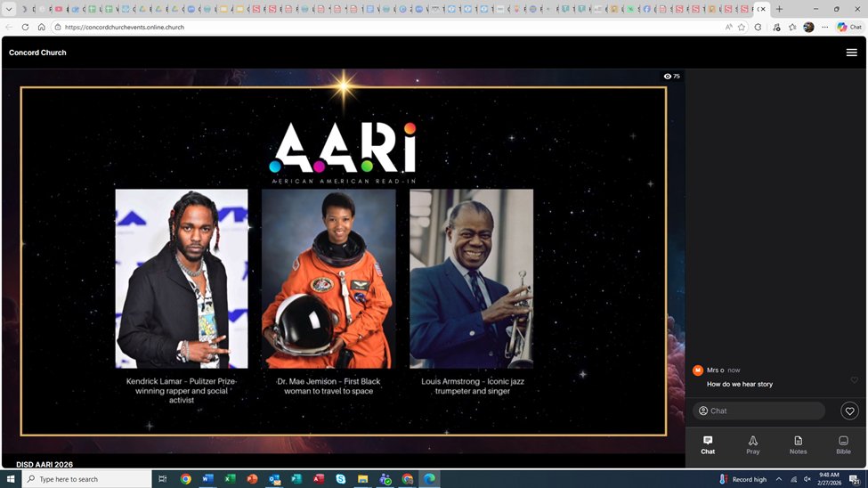Open Skype from the taskbar
The image size is (868, 488).
[340, 479]
